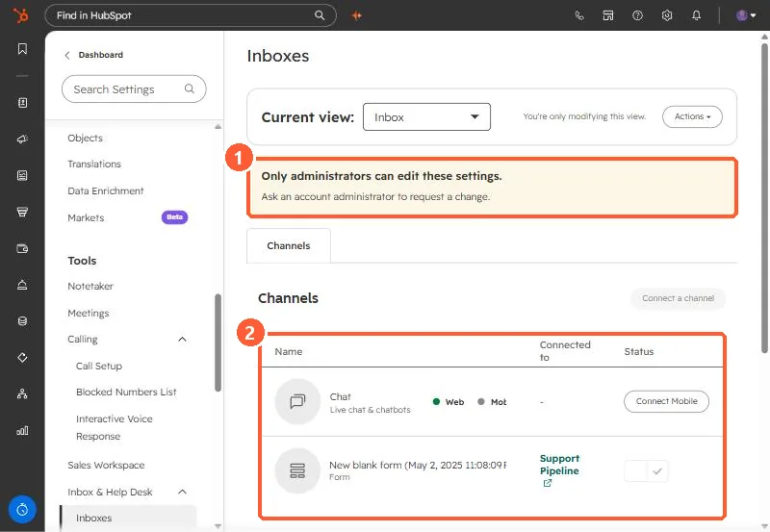This screenshot has width=770, height=532.
Task: Collapse the Calling section chevron
Action: pyautogui.click(x=182, y=340)
